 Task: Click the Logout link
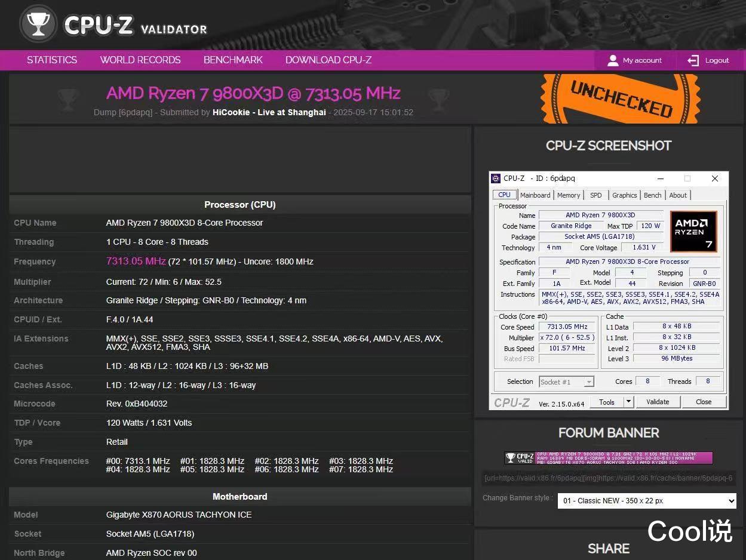pos(717,60)
